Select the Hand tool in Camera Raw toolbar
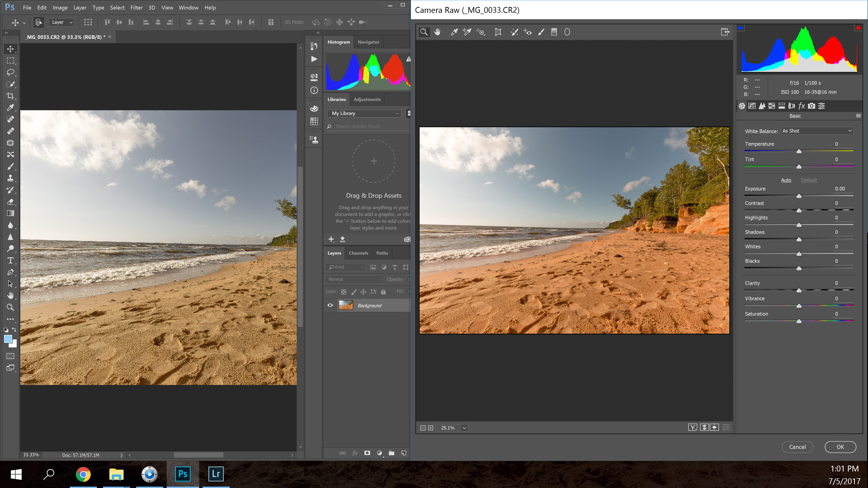The image size is (868, 488). coord(437,32)
